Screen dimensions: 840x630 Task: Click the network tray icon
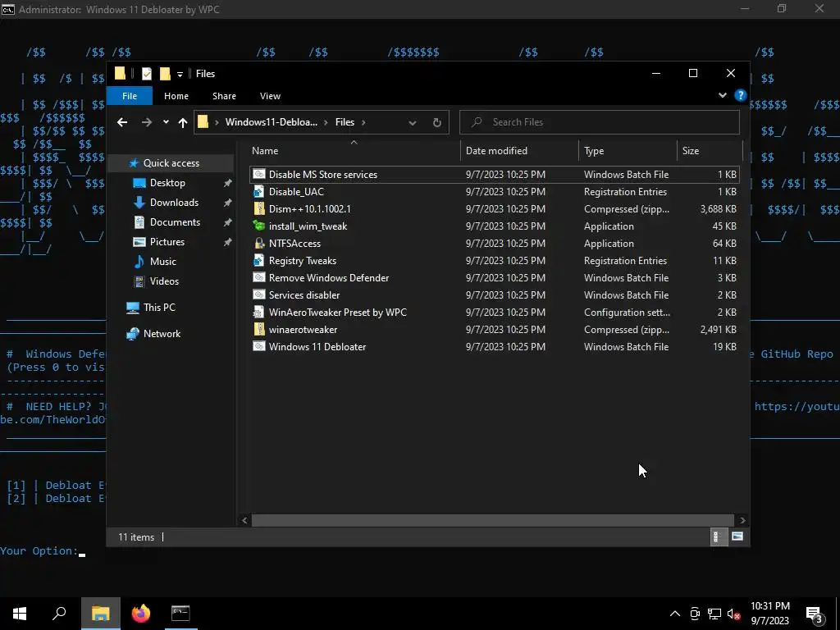pos(714,614)
